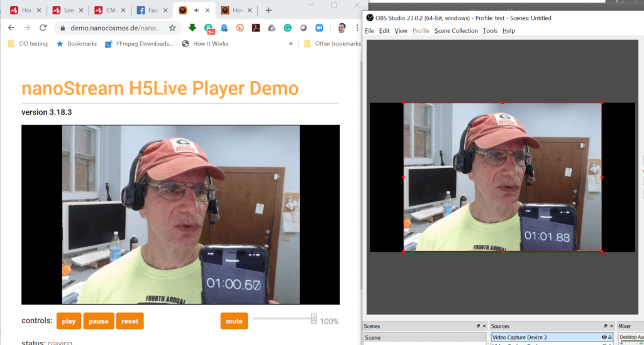Close the active nanocosmos tab
The image size is (644, 345).
[207, 10]
